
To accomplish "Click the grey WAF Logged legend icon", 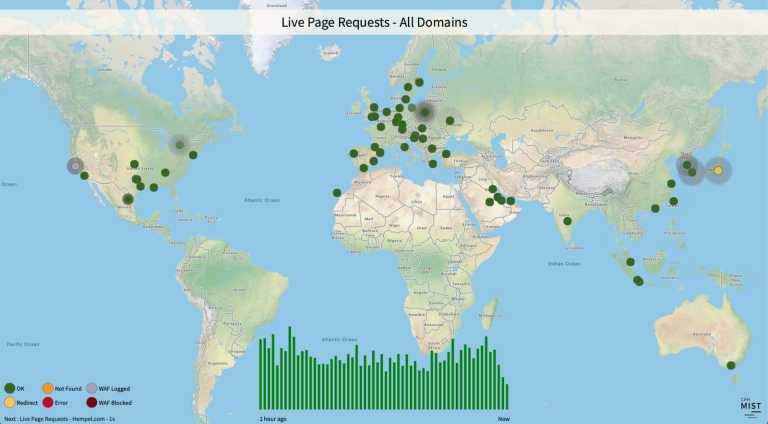I will coord(92,388).
